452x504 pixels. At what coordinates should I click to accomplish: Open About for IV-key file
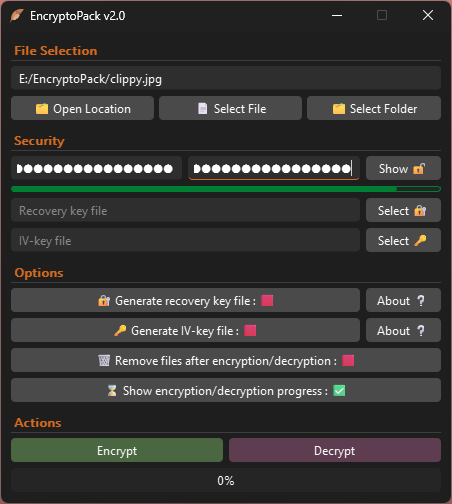[403, 330]
